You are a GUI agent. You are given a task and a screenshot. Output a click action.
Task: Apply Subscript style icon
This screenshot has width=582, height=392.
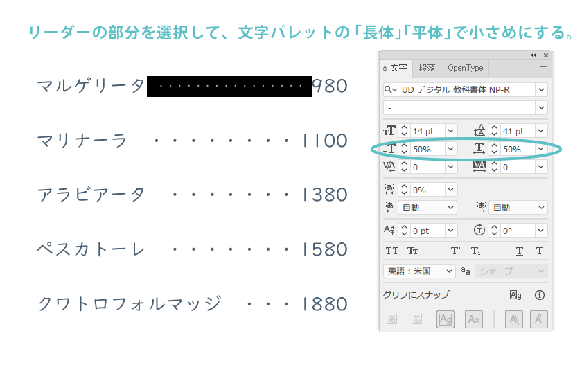click(476, 251)
